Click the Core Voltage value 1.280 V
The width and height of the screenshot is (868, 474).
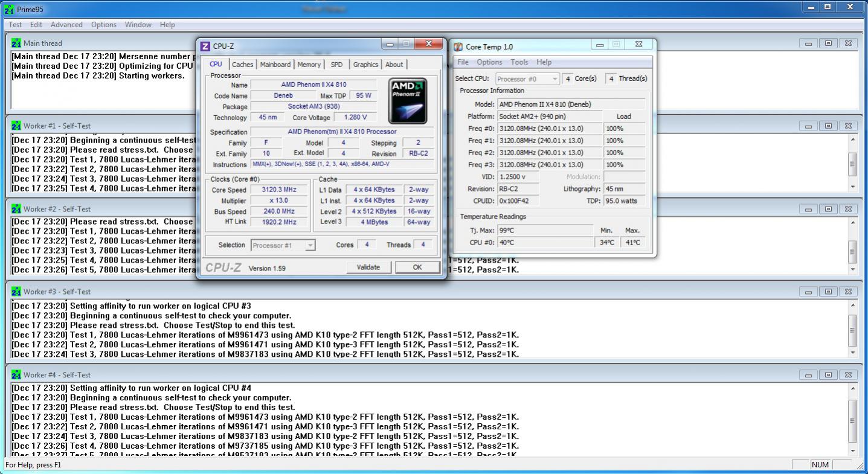tap(355, 117)
